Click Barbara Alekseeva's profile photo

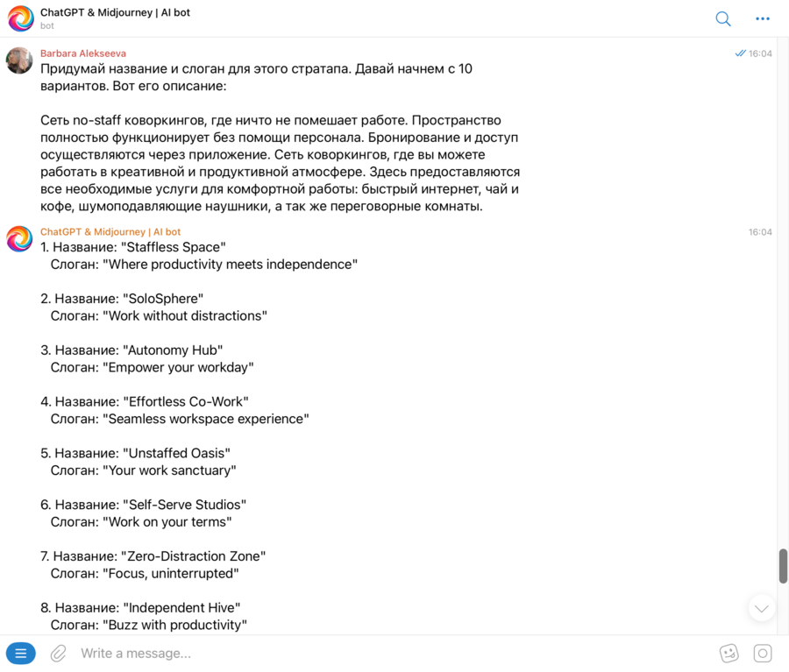pyautogui.click(x=19, y=60)
